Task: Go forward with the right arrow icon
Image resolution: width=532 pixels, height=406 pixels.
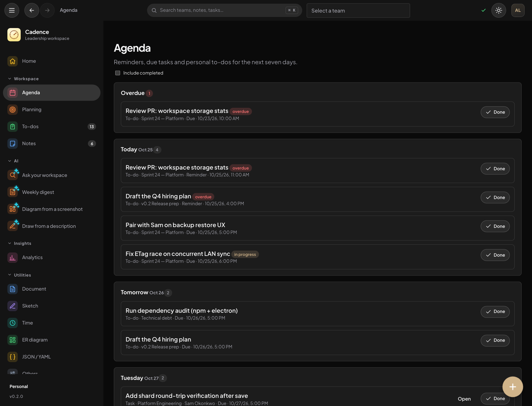Action: (47, 10)
